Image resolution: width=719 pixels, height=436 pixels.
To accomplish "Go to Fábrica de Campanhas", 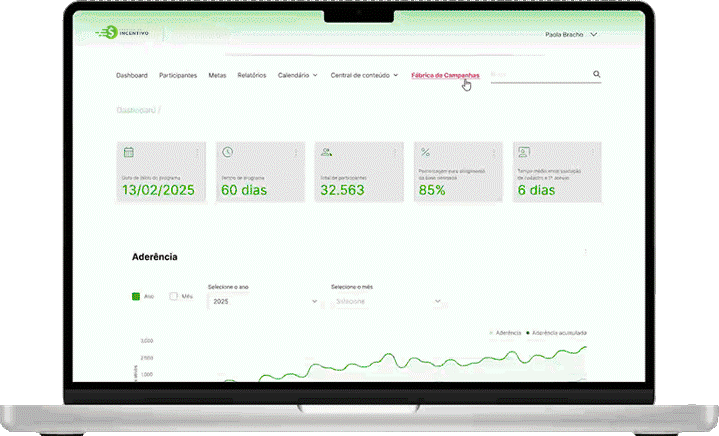I will (x=445, y=75).
